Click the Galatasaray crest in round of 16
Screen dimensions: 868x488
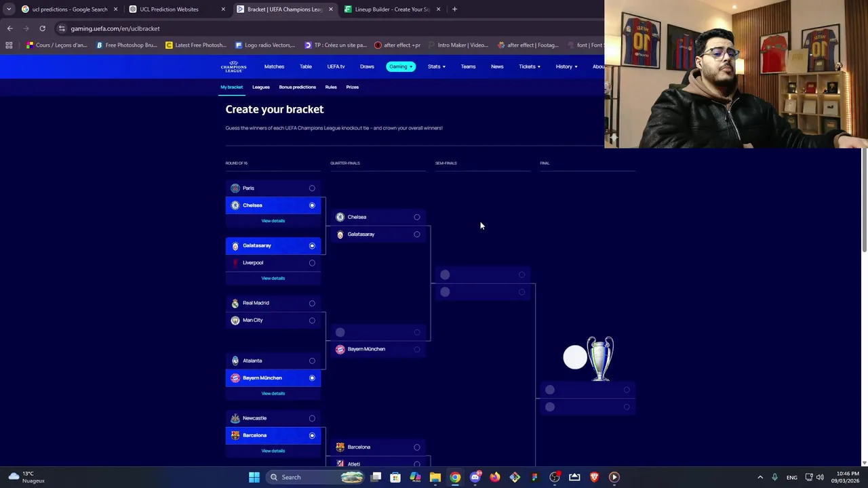pos(235,245)
